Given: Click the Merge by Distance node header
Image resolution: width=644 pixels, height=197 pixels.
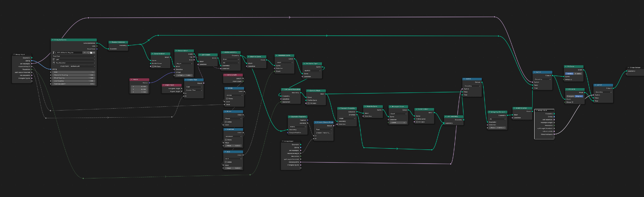Looking at the screenshot, I should [497, 112].
